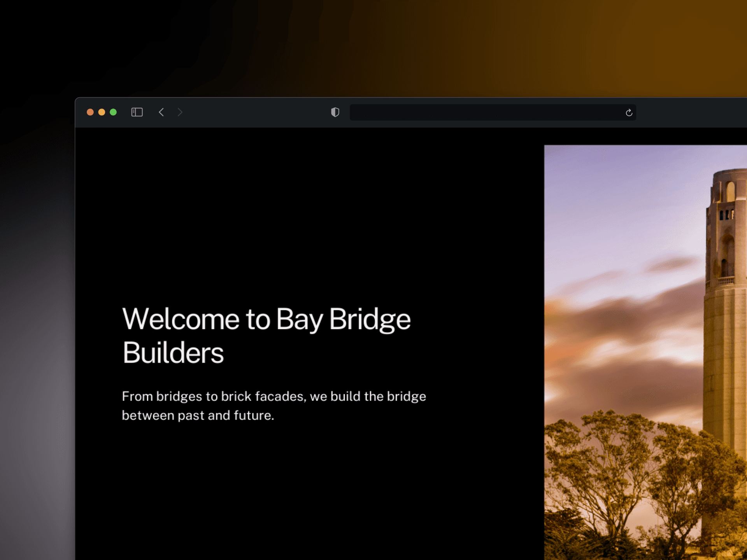The image size is (747, 560).
Task: Open the privacy report shield icon
Action: pos(335,112)
